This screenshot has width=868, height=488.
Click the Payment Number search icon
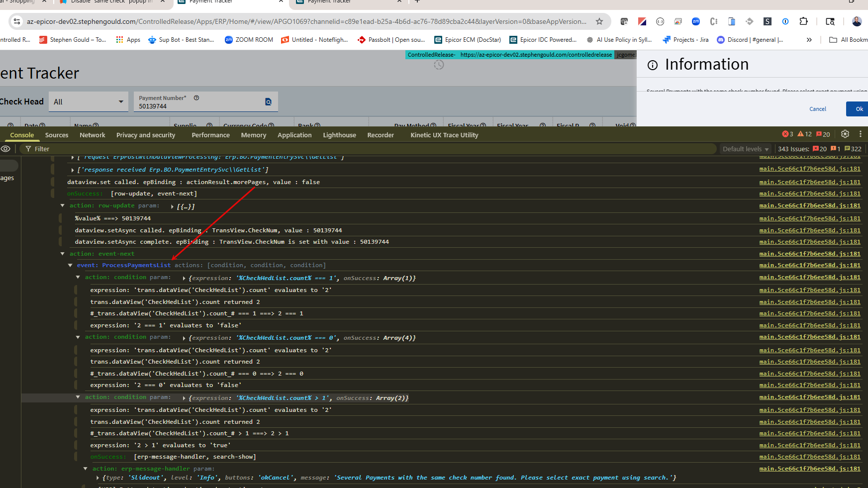268,102
